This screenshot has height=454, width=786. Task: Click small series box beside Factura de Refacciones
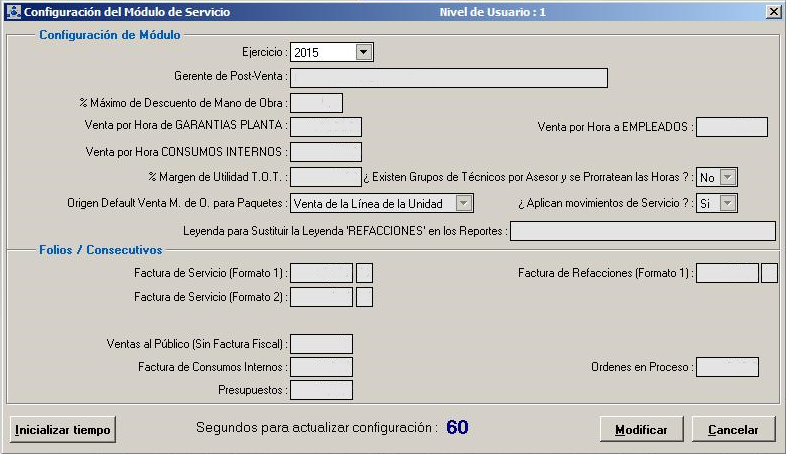[769, 273]
